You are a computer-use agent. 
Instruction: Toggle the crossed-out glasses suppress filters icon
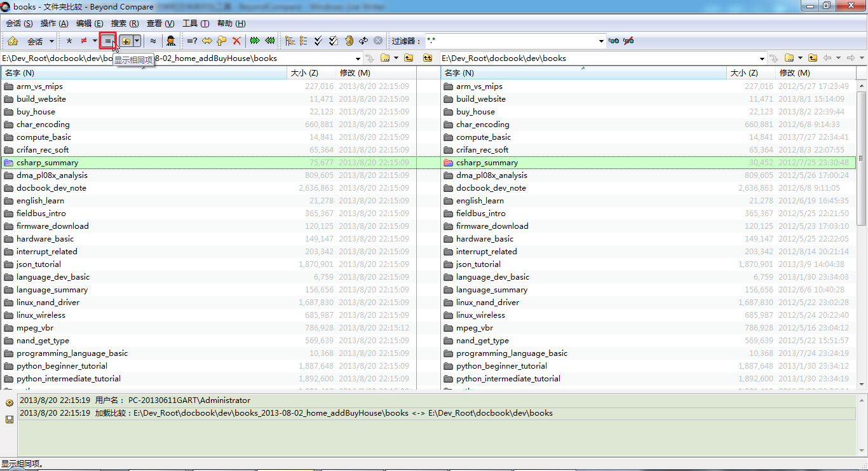click(628, 41)
